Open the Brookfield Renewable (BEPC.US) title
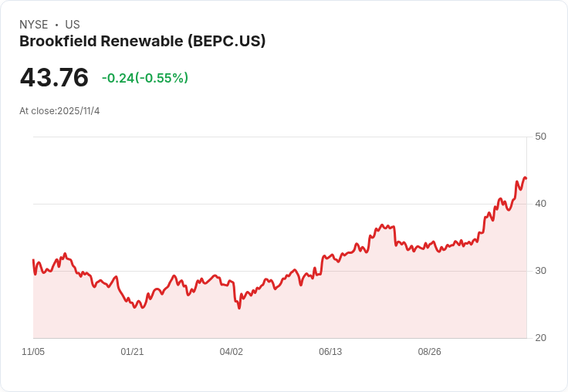This screenshot has height=392, width=568. click(x=143, y=42)
